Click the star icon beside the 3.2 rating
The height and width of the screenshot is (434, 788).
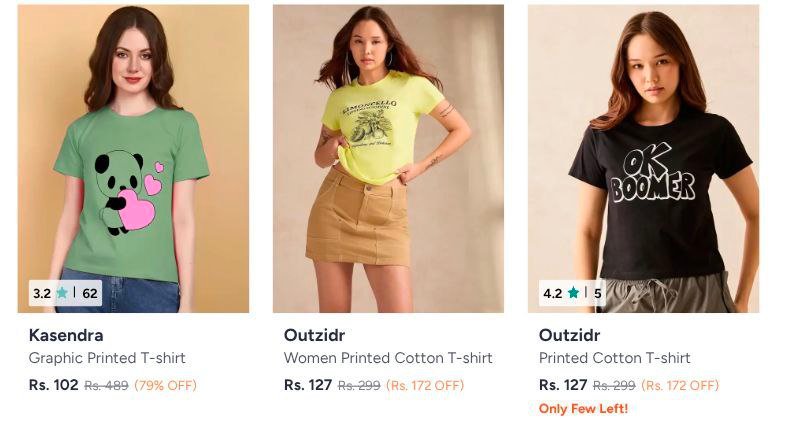coord(62,294)
